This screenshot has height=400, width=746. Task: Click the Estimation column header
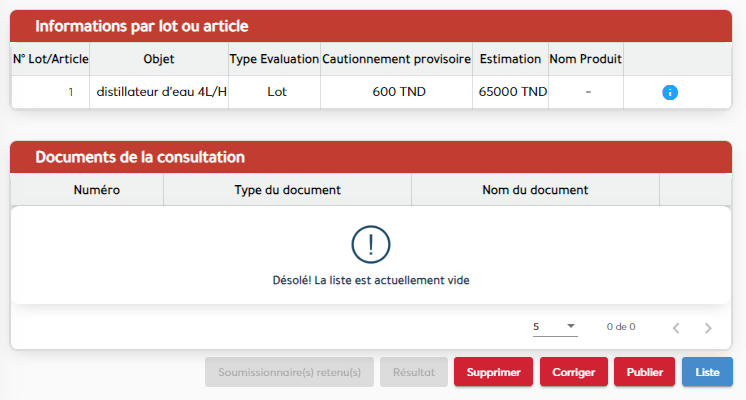[510, 59]
